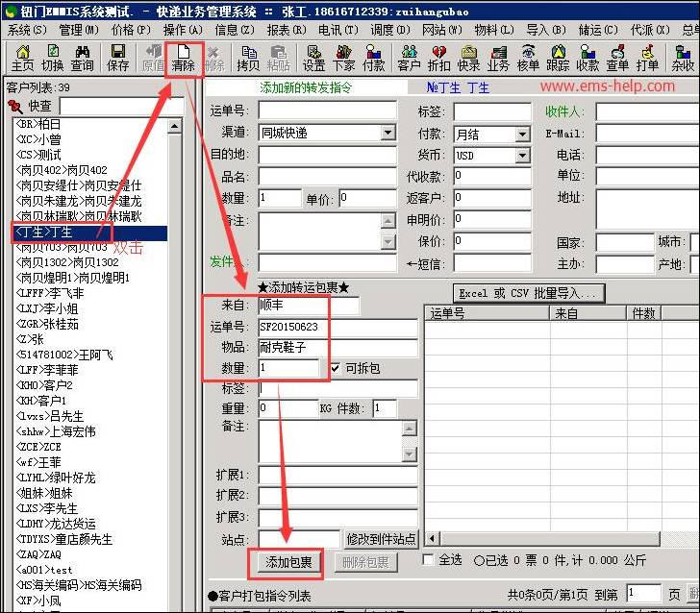Image resolution: width=700 pixels, height=613 pixels.
Task: Click the 扩展1 input field
Action: [337, 476]
